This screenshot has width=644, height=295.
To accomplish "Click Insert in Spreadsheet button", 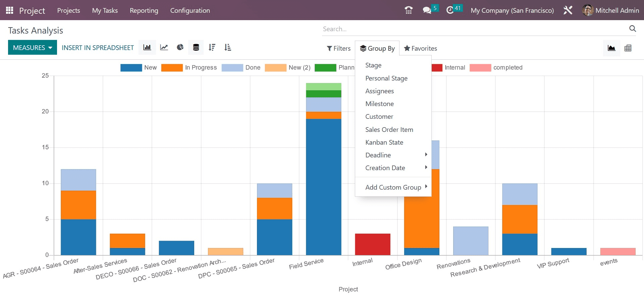I will [x=98, y=48].
